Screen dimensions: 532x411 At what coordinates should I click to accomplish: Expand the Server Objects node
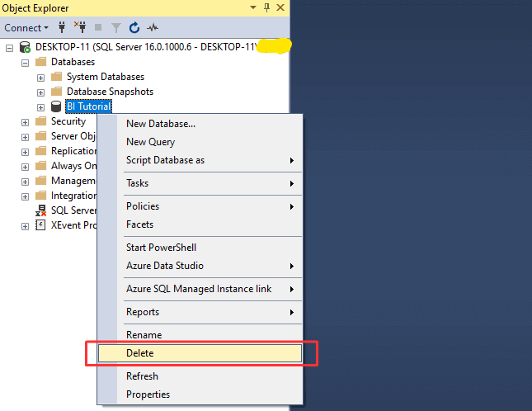[x=25, y=137]
